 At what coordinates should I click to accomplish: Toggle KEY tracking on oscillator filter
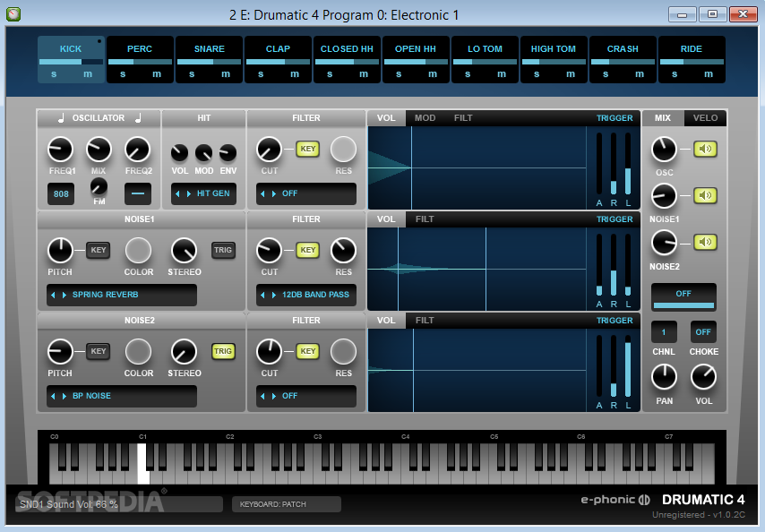(x=308, y=149)
